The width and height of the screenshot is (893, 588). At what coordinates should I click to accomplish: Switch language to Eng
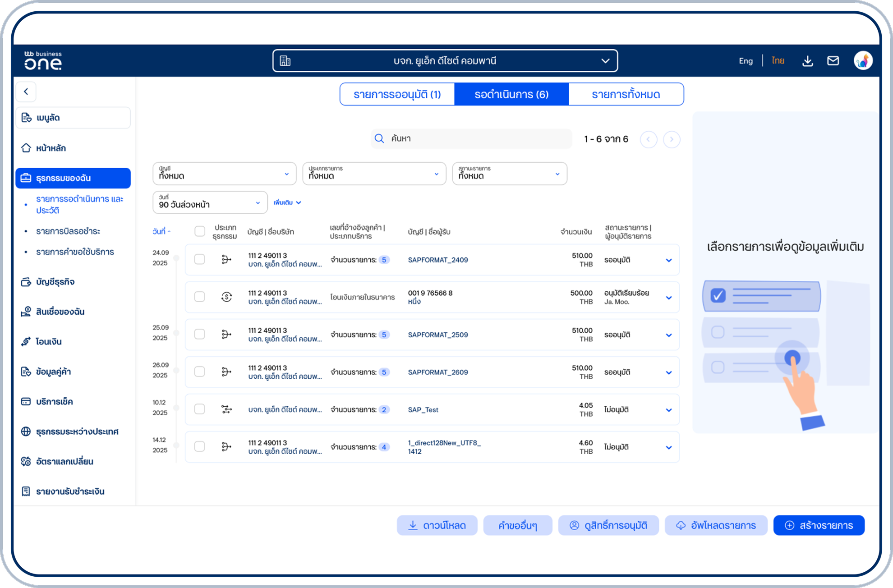(746, 61)
